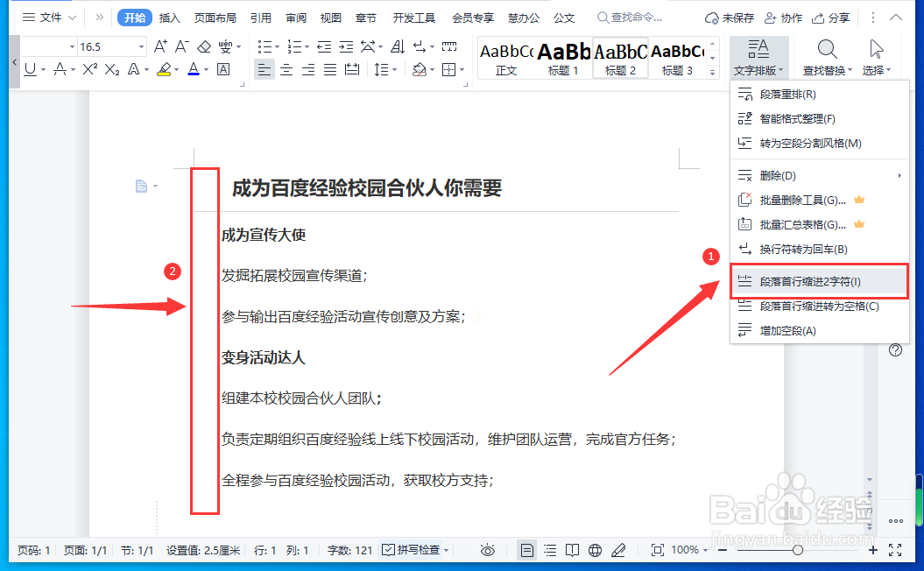The height and width of the screenshot is (571, 924).
Task: Choose 转为空段分割风格(M) entry
Action: pos(819,144)
